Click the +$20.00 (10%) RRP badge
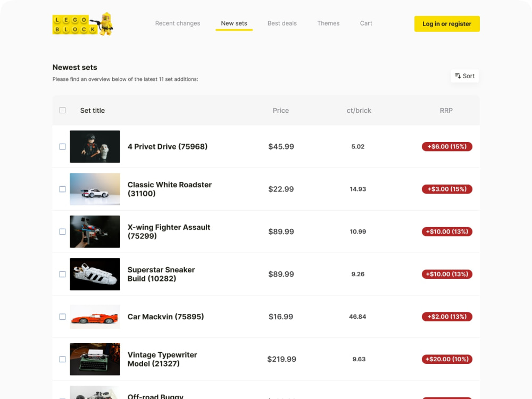532x399 pixels. pyautogui.click(x=447, y=359)
